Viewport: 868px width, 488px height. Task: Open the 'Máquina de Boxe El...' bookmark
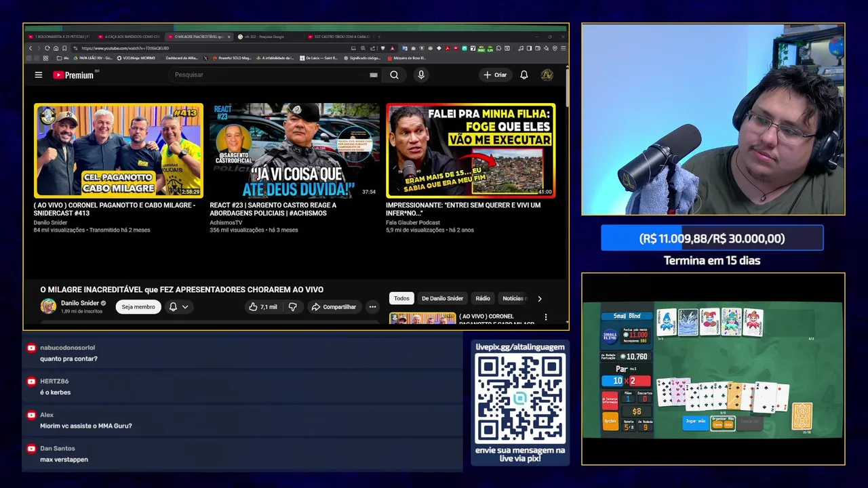click(406, 58)
